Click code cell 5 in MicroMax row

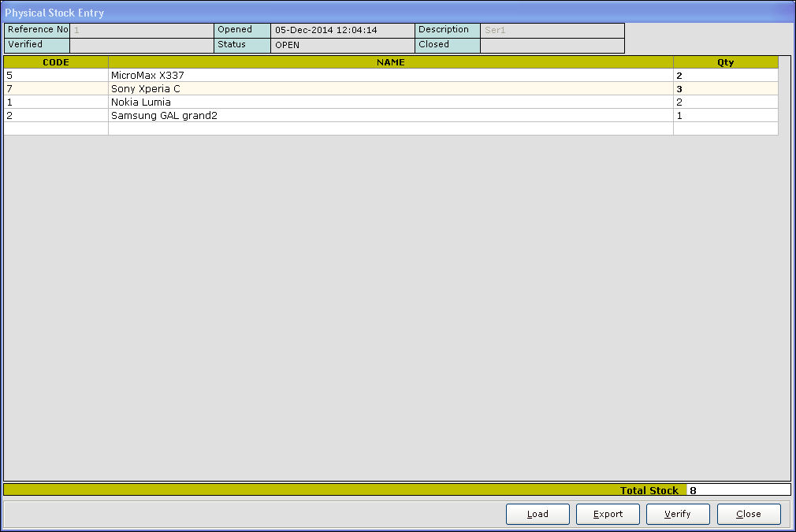(x=56, y=75)
